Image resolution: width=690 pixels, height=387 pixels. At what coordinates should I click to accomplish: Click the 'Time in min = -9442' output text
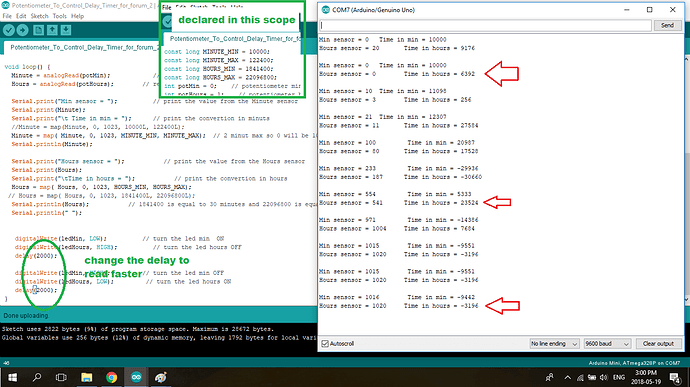(x=441, y=297)
